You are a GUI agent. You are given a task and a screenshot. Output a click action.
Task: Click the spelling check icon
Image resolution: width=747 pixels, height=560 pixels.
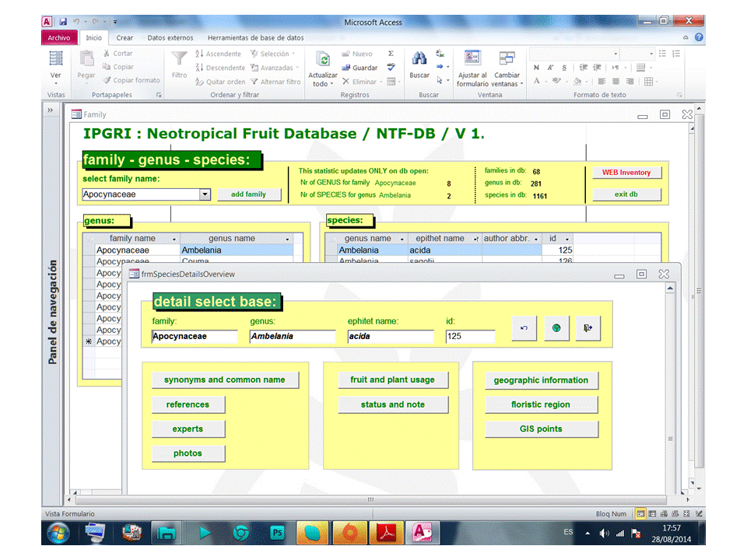391,67
